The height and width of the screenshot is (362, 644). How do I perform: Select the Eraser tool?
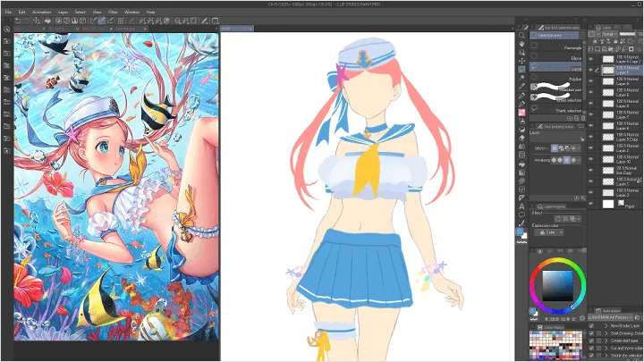tap(521, 138)
